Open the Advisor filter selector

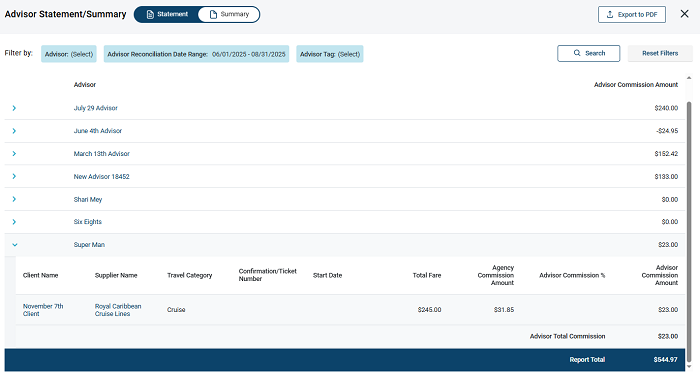click(x=69, y=54)
